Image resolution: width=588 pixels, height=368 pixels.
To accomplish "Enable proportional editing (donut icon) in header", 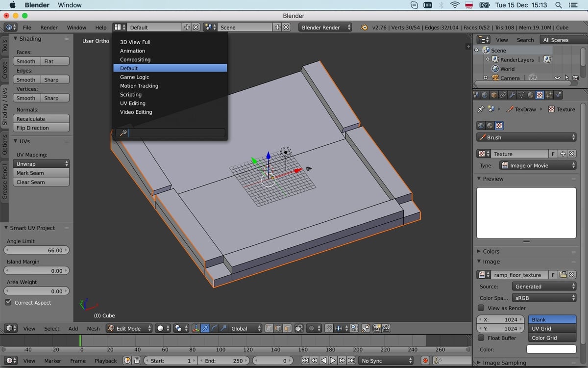I will [x=311, y=328].
